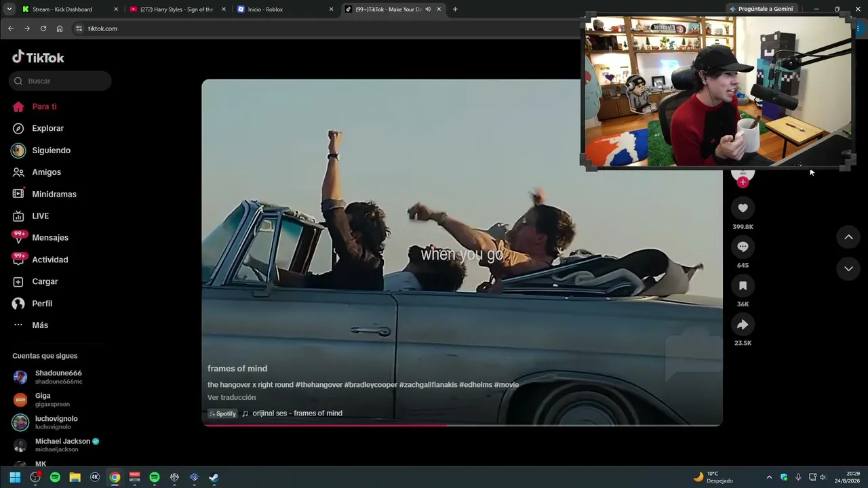This screenshot has height=488, width=868.
Task: Open site info icon beside tiktok.com
Action: (79, 28)
